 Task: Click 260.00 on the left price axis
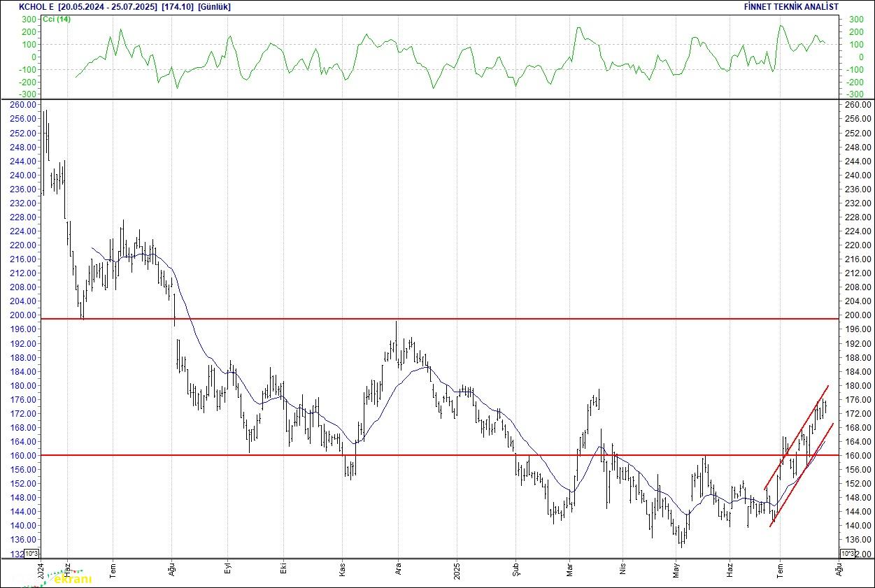pos(24,105)
